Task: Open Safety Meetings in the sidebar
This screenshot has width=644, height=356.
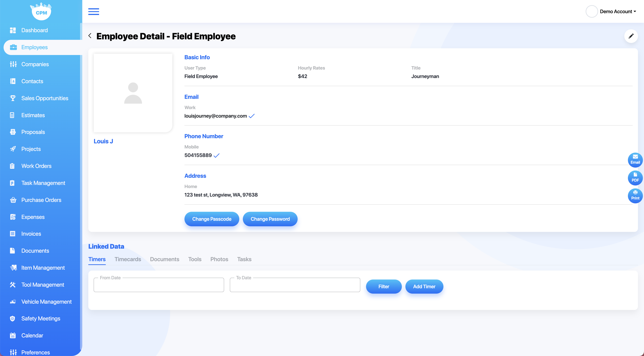Action: click(x=41, y=318)
